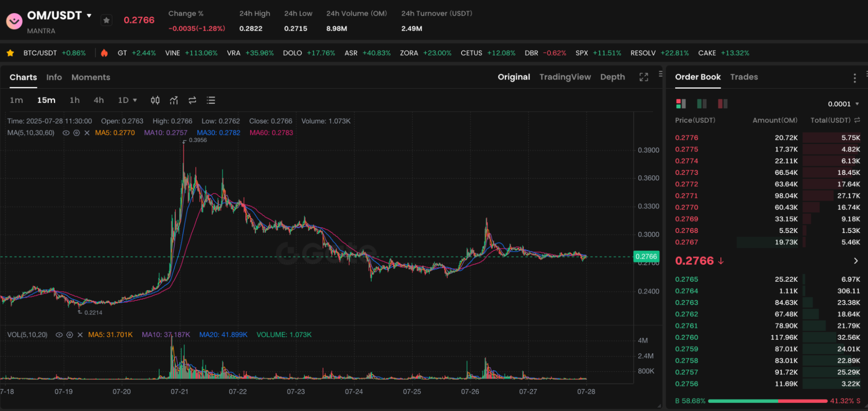
Task: Click the MA60: 0.2783 value
Action: [271, 133]
